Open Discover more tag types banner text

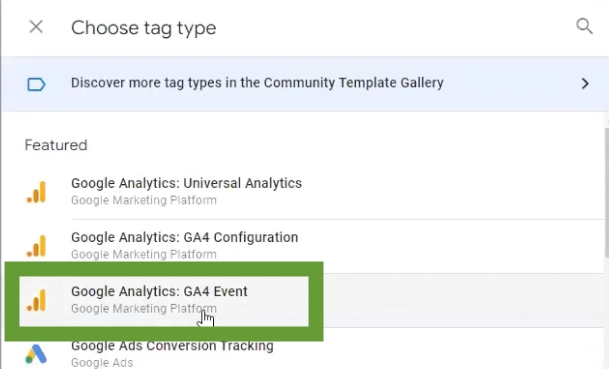pyautogui.click(x=257, y=83)
